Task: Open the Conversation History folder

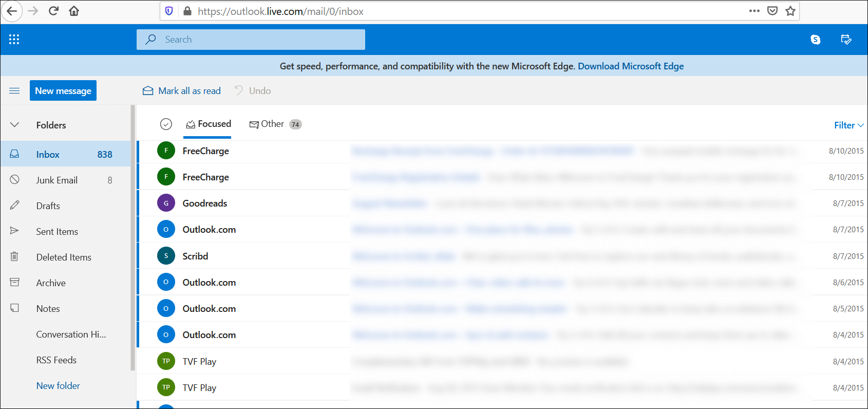Action: coord(65,334)
